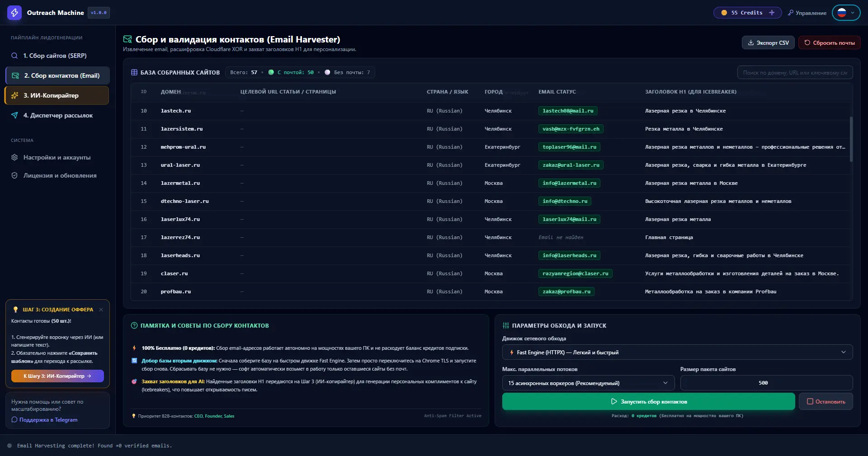Open the Russian flag language selector
868x456 pixels.
(846, 13)
